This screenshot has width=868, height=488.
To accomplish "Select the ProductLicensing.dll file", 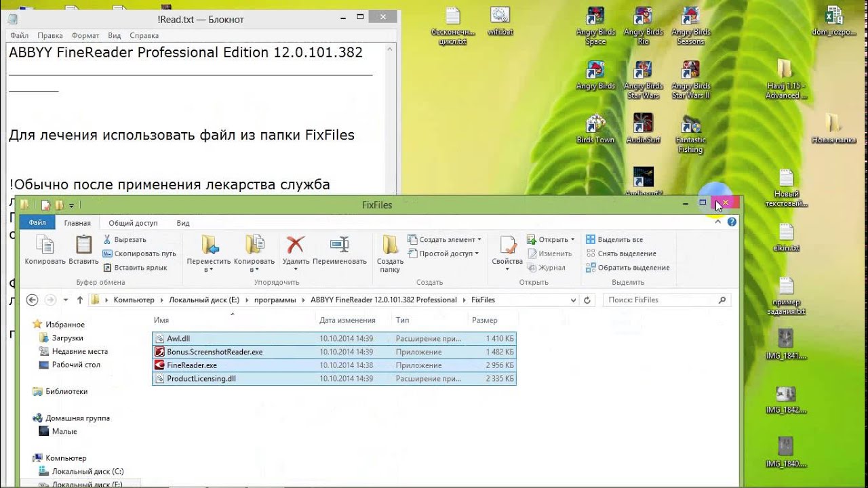I will pos(334,379).
